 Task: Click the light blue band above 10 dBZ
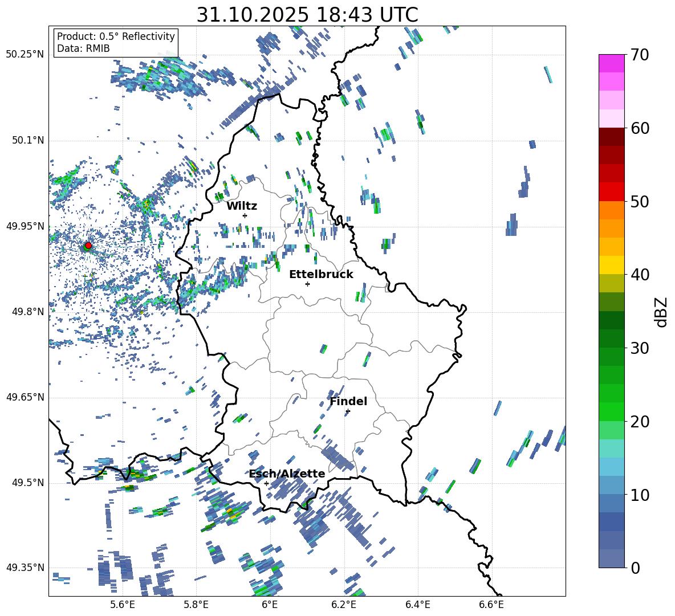click(612, 485)
